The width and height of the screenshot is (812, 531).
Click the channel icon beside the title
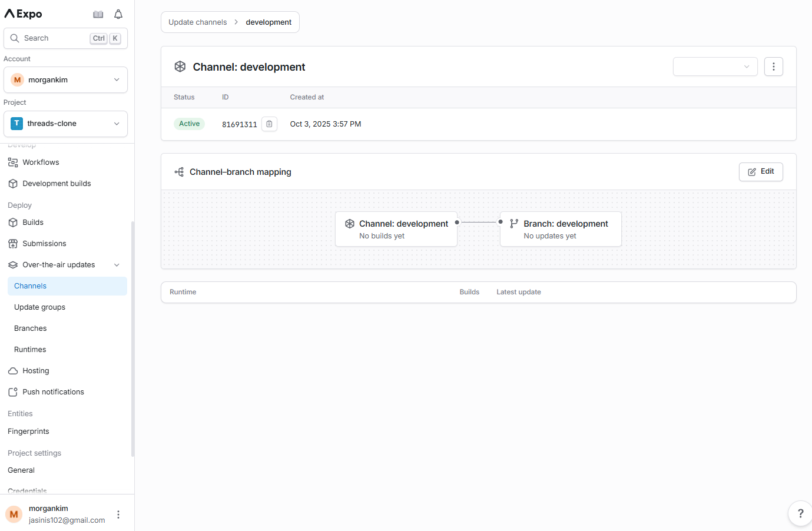[x=180, y=67]
